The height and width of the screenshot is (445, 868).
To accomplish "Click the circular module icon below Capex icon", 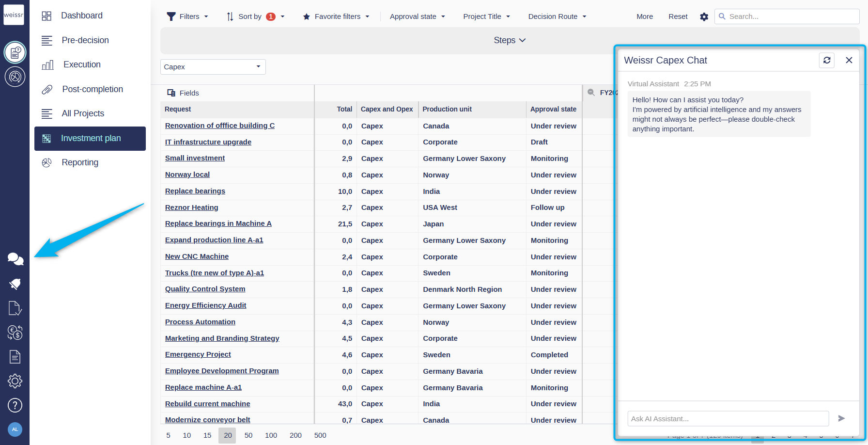I will [x=15, y=77].
